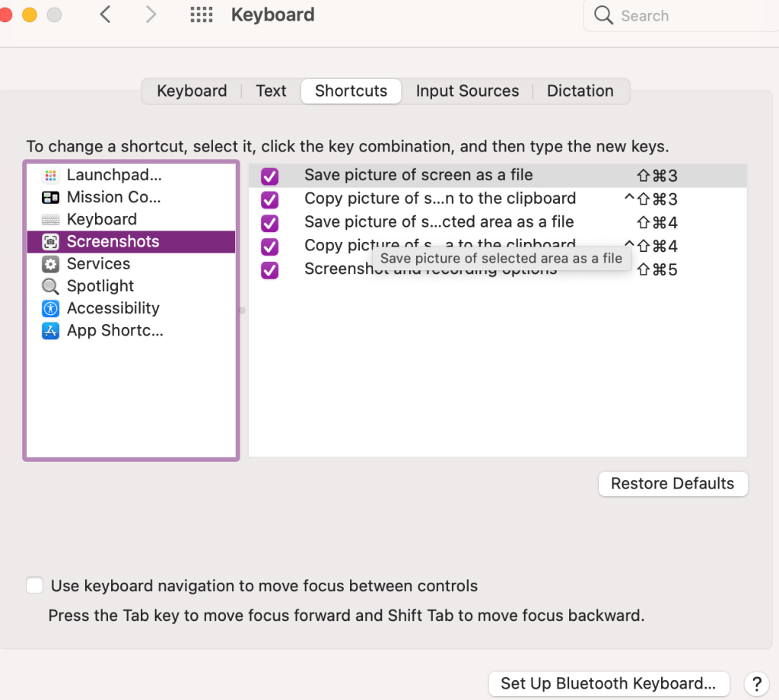Go back using the left chevron

point(106,14)
